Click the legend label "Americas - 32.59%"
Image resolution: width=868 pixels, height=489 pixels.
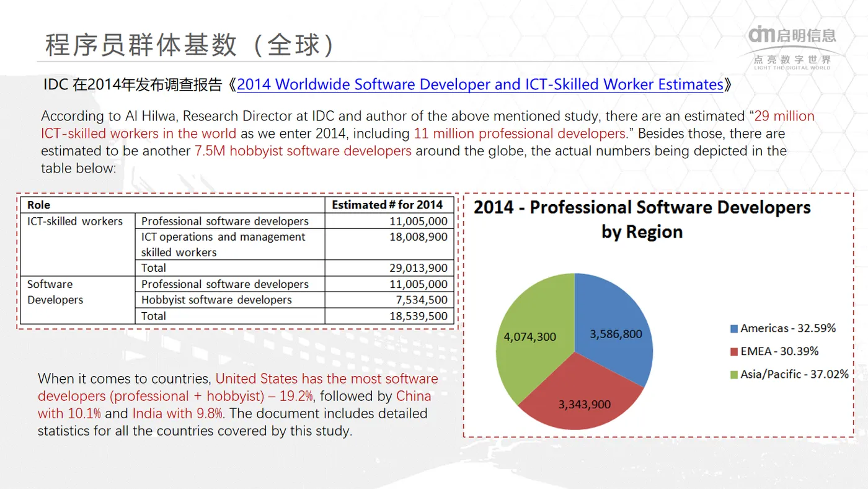coord(788,328)
